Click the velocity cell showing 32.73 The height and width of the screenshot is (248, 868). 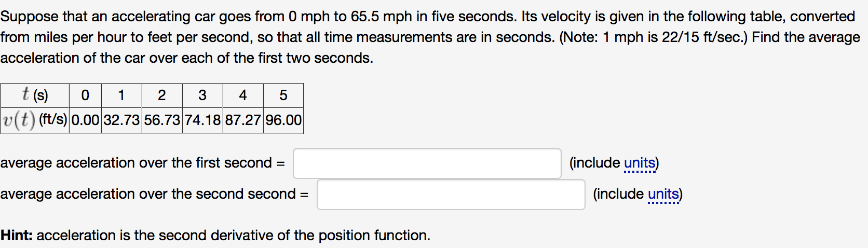pyautogui.click(x=121, y=120)
